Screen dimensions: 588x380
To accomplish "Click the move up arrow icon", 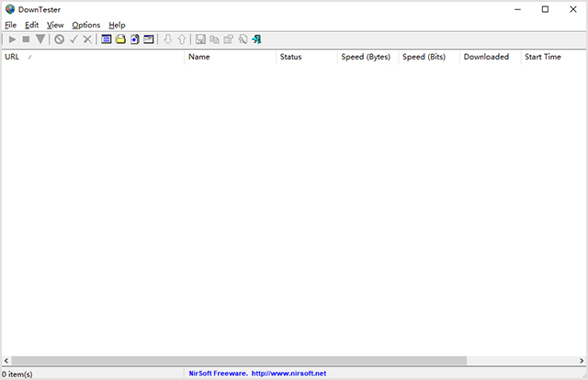I will coord(181,39).
